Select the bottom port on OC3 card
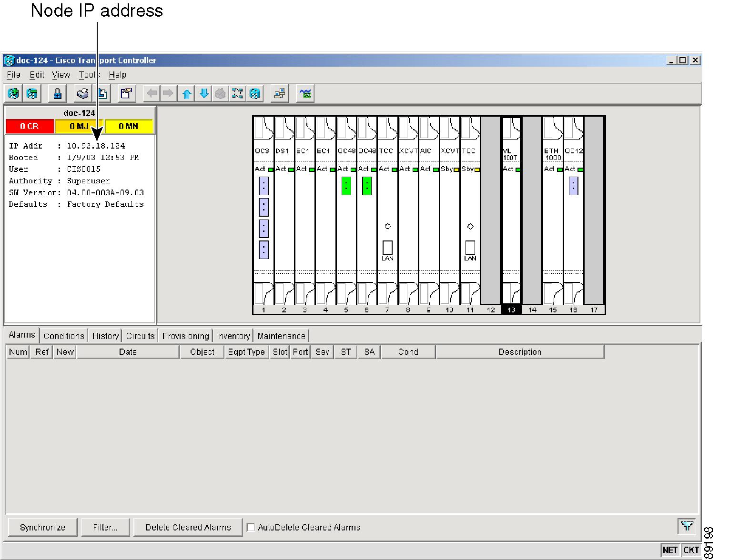The height and width of the screenshot is (560, 729). point(263,250)
